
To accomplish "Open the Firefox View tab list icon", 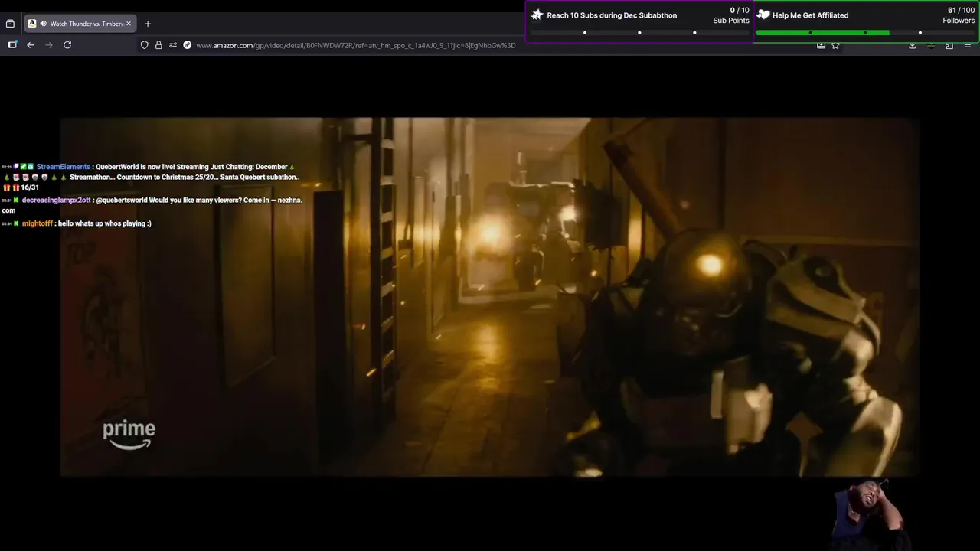I will point(10,24).
